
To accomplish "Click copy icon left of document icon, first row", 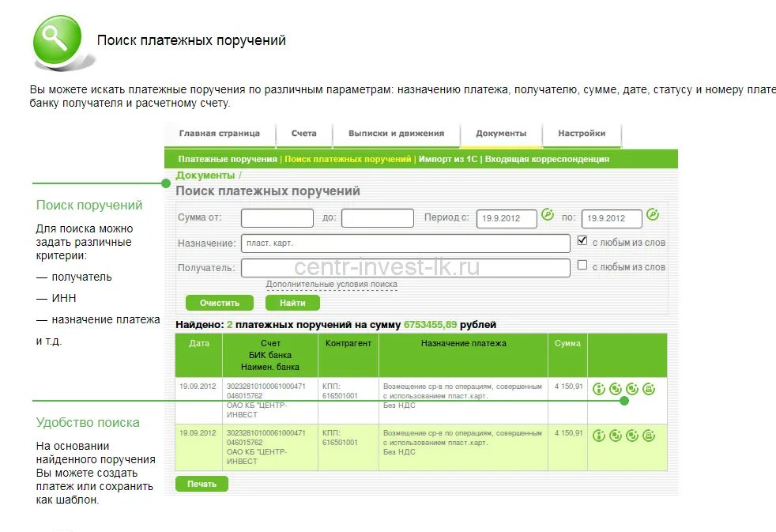I will pyautogui.click(x=632, y=389).
